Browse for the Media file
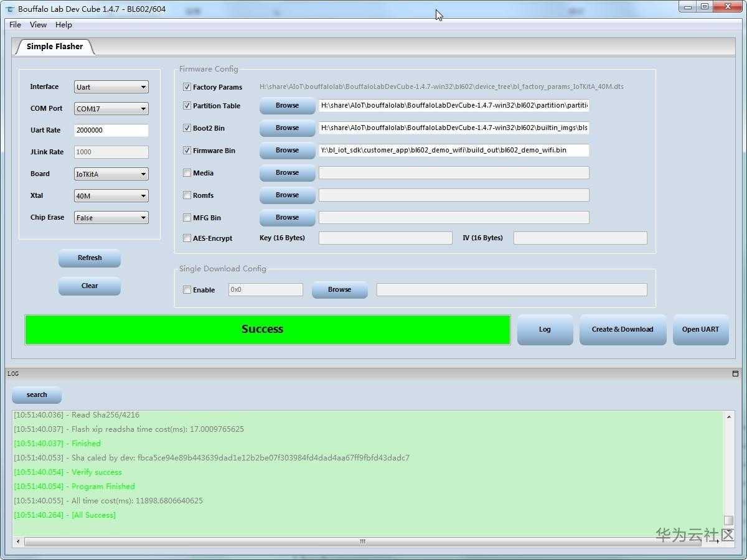Image resolution: width=747 pixels, height=560 pixels. 287,173
